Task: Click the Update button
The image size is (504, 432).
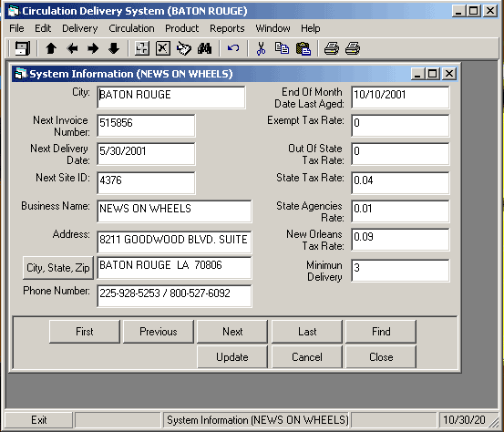Action: 232,357
